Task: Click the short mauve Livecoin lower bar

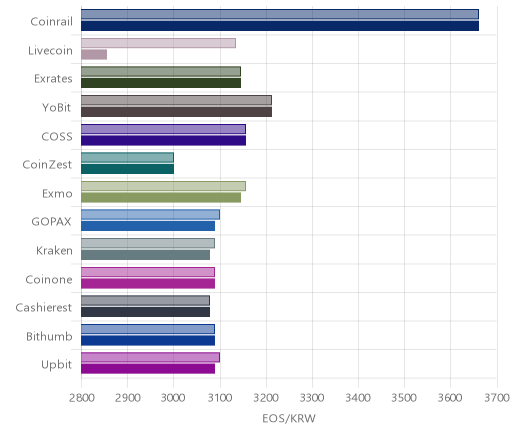Action: click(94, 55)
